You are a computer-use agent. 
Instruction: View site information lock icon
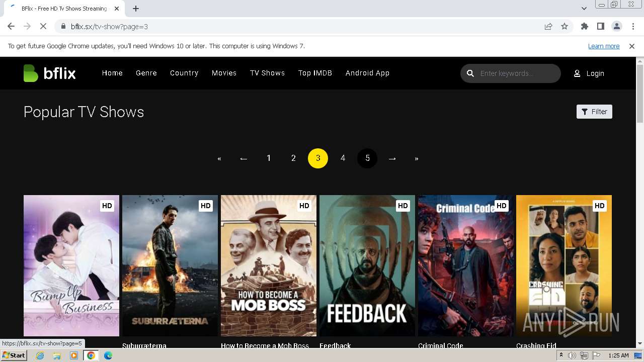coord(63,27)
